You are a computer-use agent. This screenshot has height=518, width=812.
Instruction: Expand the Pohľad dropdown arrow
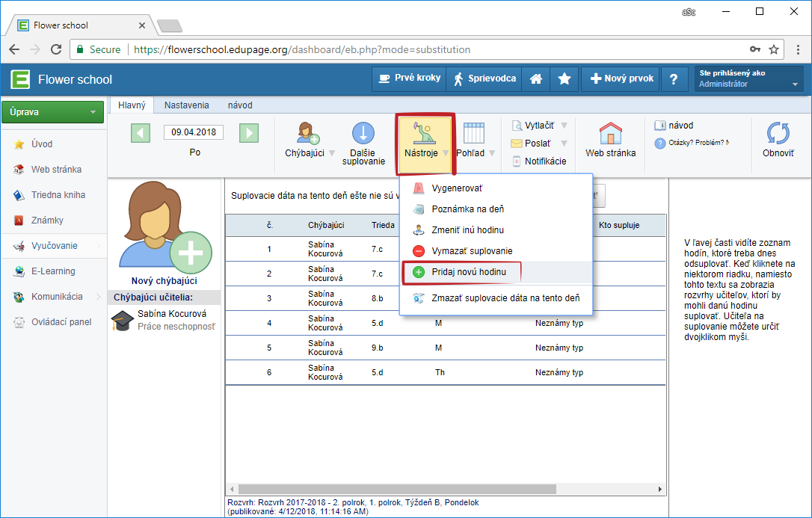492,153
